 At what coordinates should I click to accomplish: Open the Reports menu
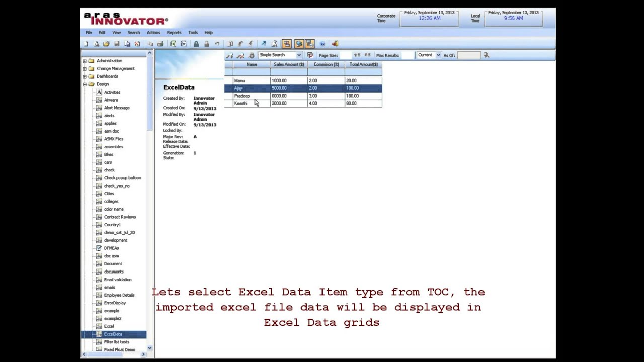[x=174, y=33]
